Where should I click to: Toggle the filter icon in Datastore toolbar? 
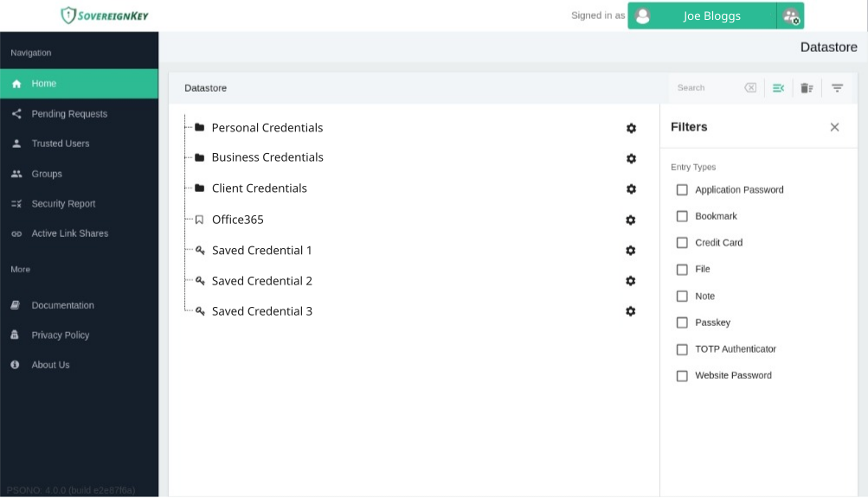(x=837, y=88)
